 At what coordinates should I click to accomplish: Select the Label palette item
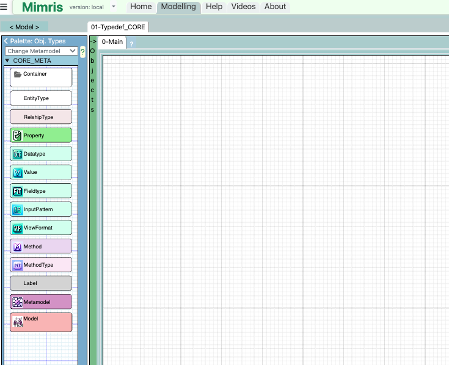tap(41, 283)
